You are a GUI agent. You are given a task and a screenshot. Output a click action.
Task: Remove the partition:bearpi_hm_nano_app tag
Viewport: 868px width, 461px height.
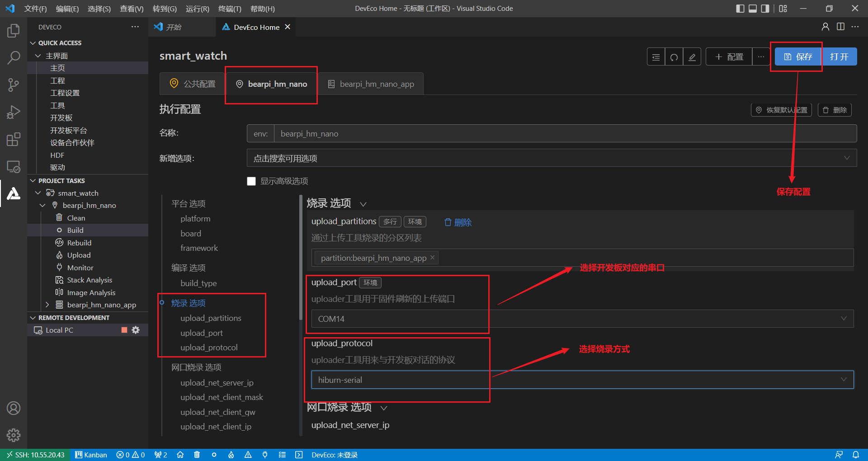(x=432, y=258)
